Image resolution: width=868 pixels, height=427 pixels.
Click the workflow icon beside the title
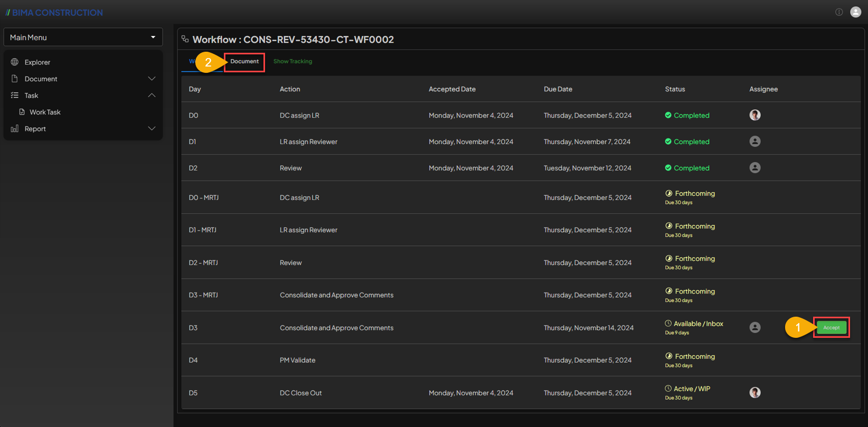(185, 39)
